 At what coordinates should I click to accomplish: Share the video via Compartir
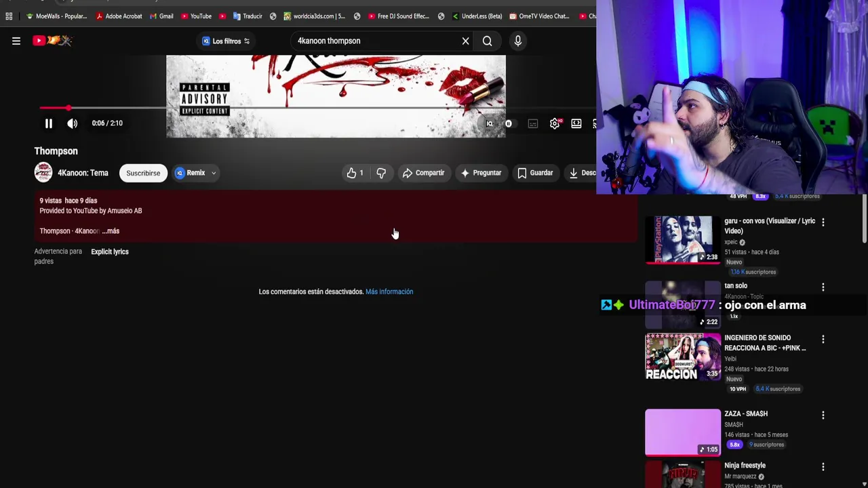[x=423, y=173]
